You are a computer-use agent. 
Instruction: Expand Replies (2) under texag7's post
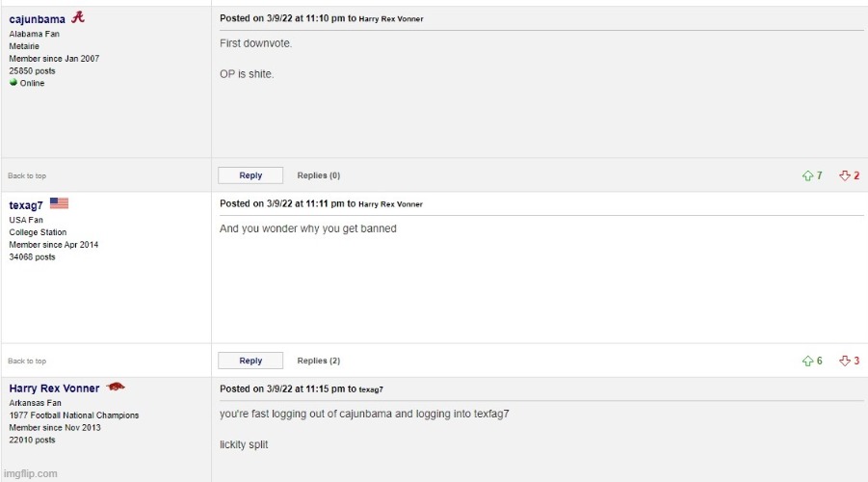pos(318,361)
